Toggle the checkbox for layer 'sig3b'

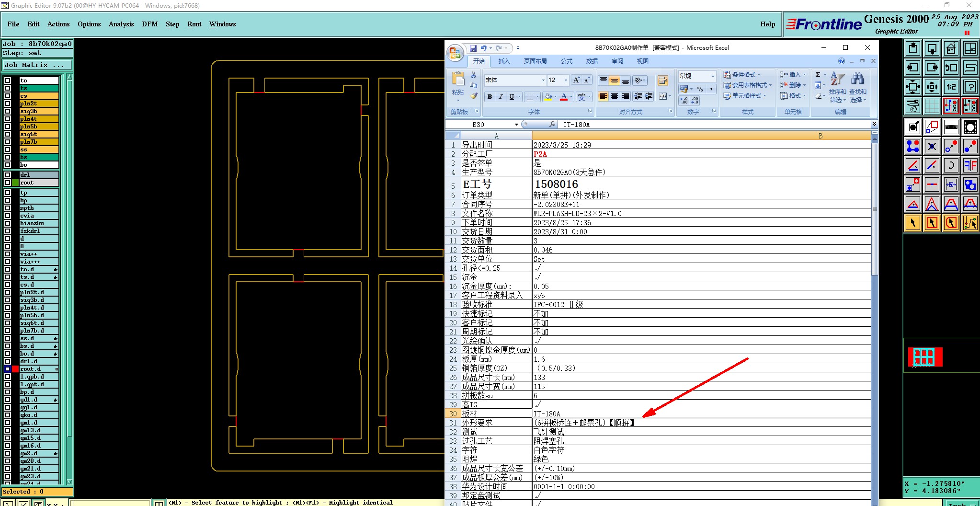click(x=8, y=111)
